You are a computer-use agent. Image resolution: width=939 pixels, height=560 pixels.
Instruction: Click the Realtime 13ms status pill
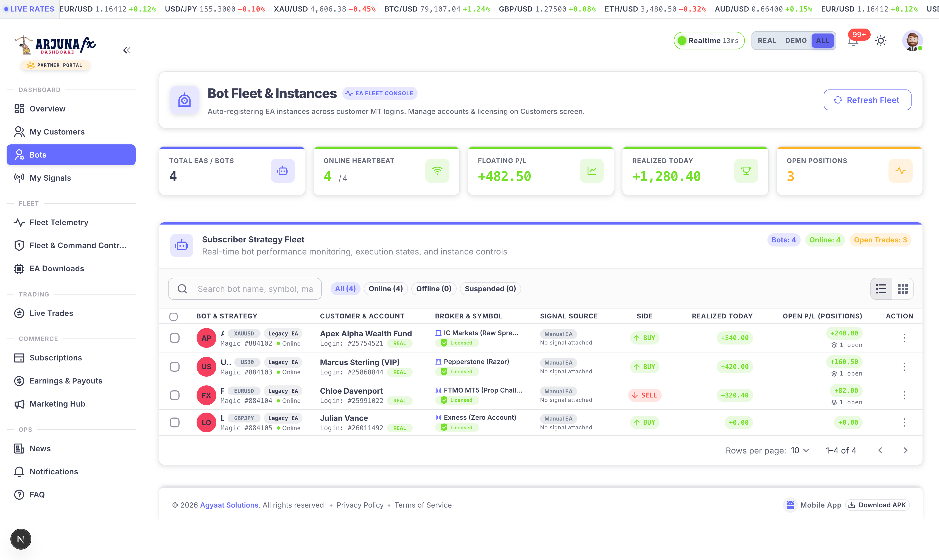tap(709, 41)
